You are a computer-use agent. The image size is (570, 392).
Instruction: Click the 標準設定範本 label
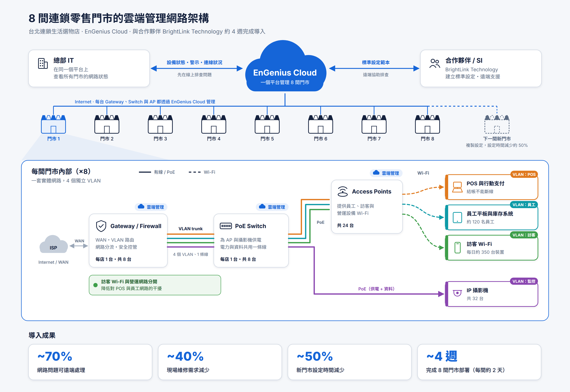pyautogui.click(x=376, y=62)
